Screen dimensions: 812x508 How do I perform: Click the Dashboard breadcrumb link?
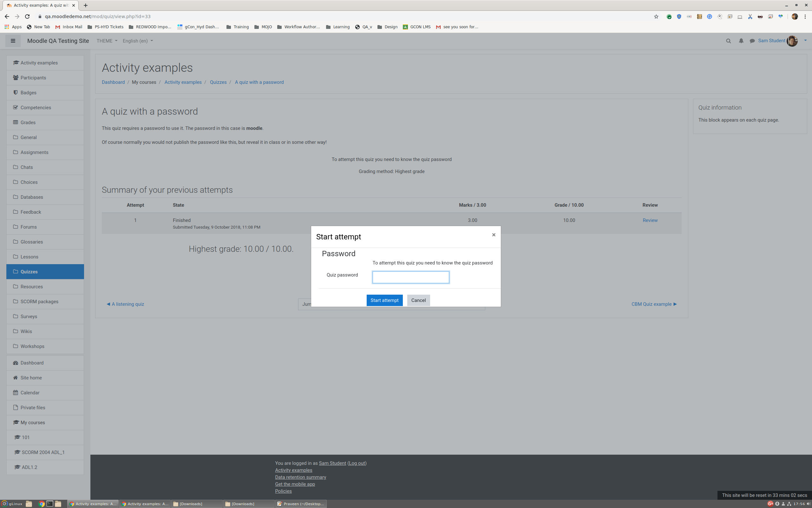[113, 82]
